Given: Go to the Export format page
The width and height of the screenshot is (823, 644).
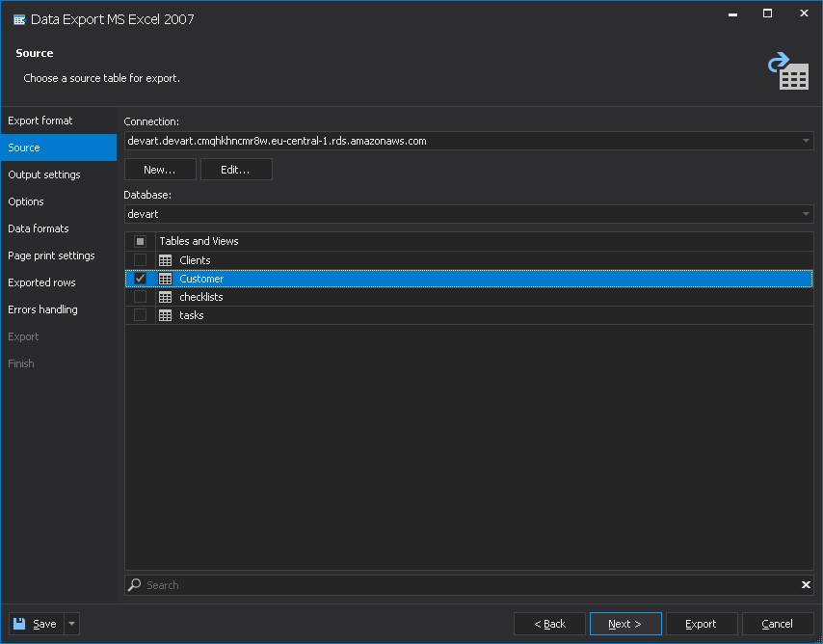Looking at the screenshot, I should pyautogui.click(x=59, y=121).
